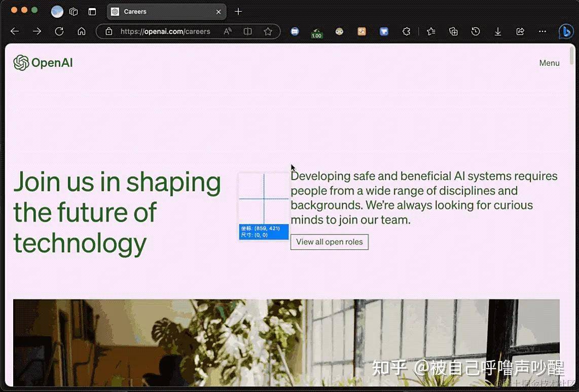Open the blue shield-shaped extension icon
The width and height of the screenshot is (579, 392).
[384, 31]
